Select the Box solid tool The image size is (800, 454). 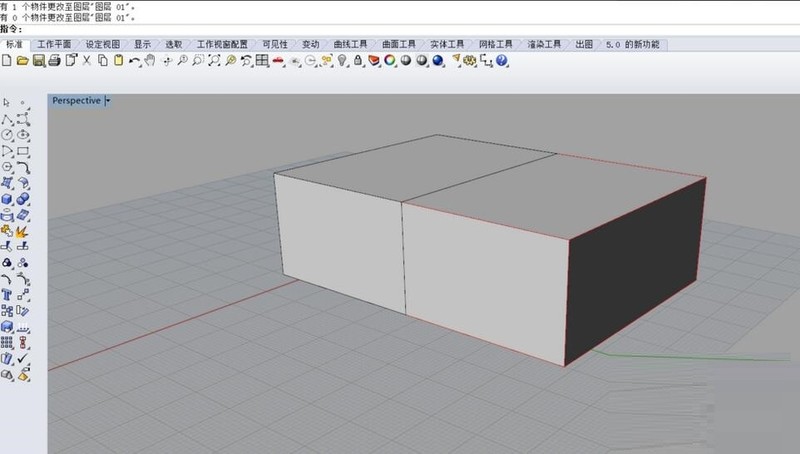tap(7, 199)
